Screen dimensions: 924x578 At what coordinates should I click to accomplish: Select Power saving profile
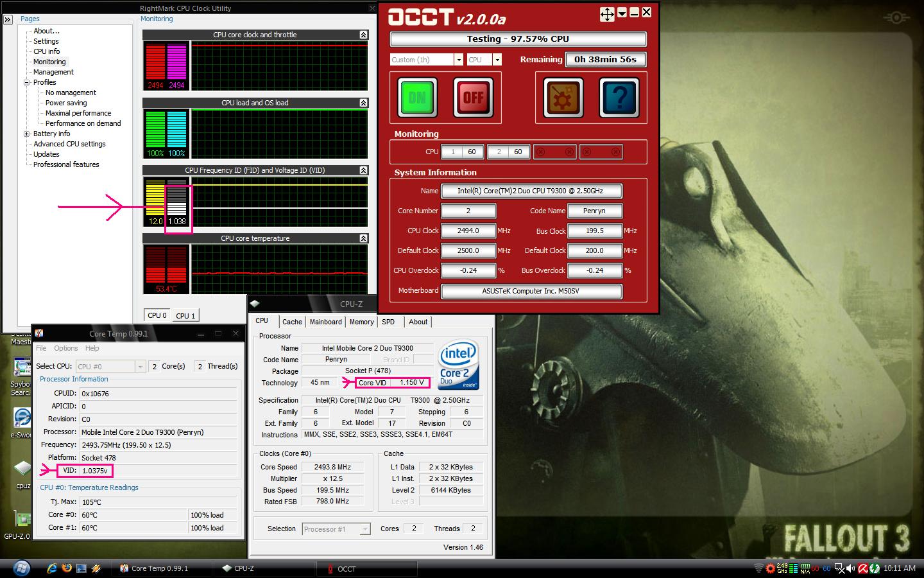coord(66,103)
